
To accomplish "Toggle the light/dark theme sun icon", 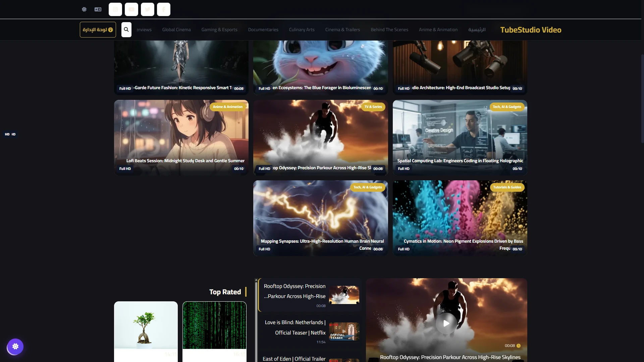I will [84, 9].
